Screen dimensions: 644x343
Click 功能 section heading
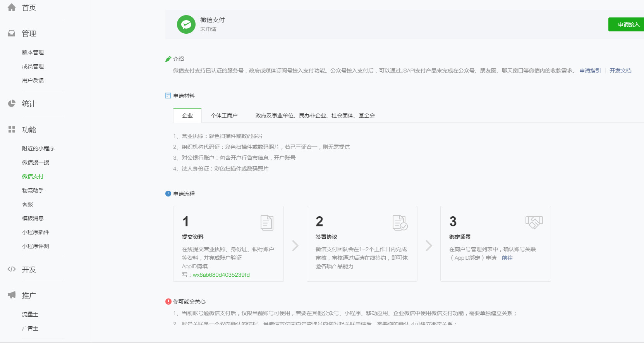pyautogui.click(x=29, y=129)
